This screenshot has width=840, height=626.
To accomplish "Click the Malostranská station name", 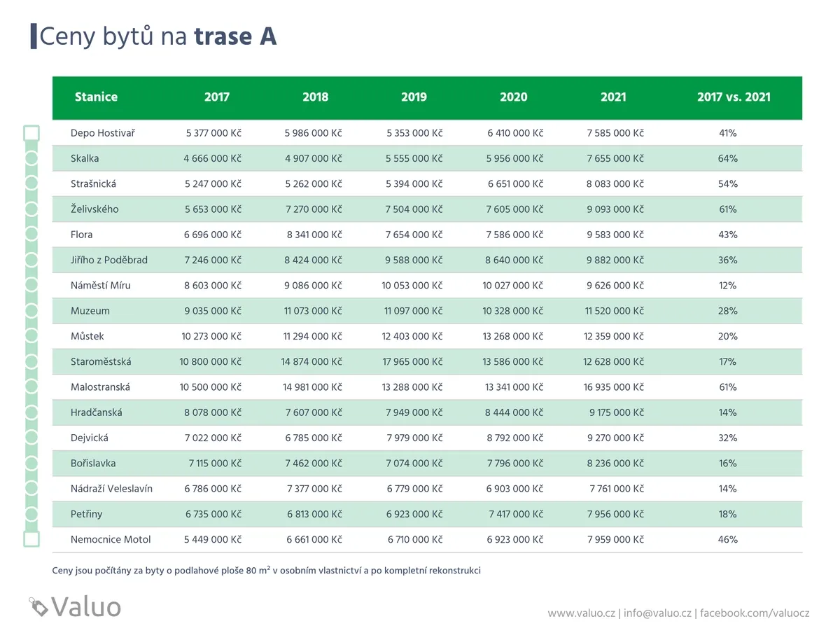I will [101, 387].
